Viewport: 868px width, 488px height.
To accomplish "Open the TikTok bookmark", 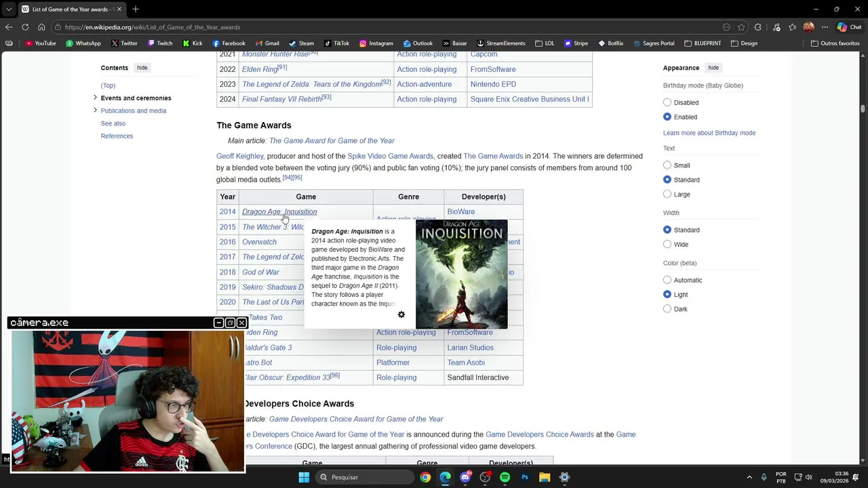I will tap(336, 43).
